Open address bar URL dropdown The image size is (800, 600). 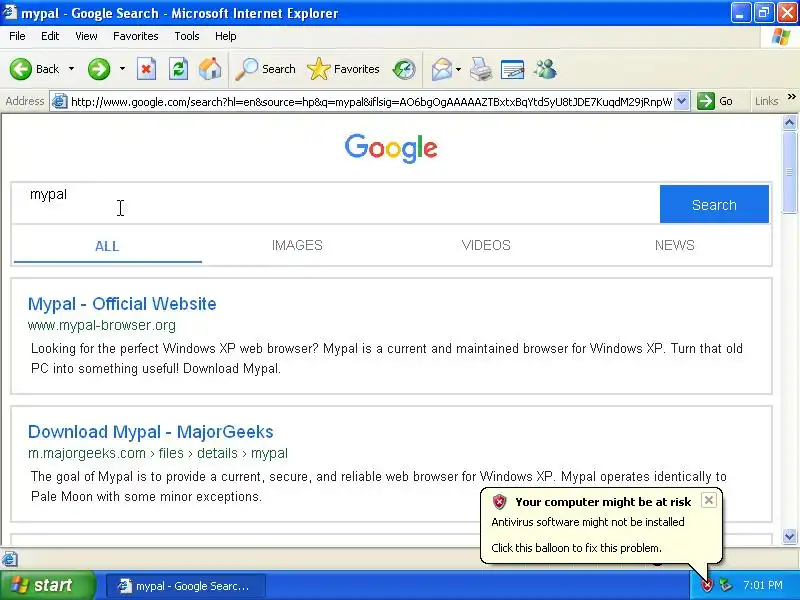tap(682, 101)
